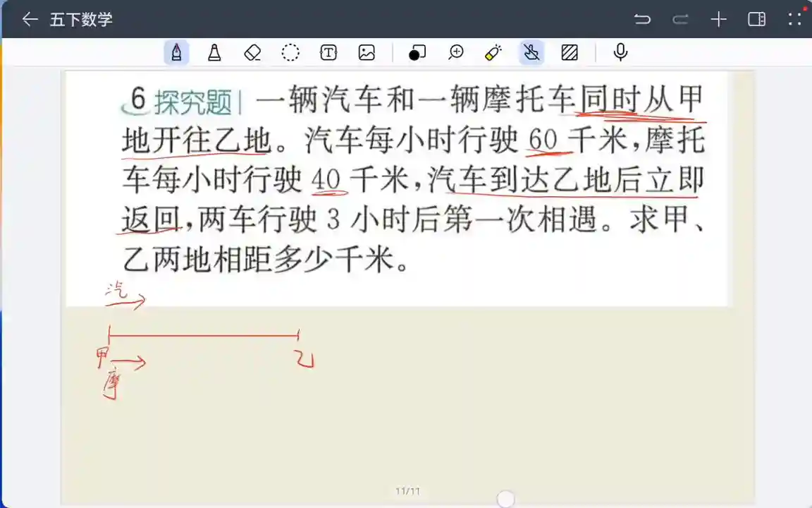Click the 11/11 page indicator

[x=407, y=491]
